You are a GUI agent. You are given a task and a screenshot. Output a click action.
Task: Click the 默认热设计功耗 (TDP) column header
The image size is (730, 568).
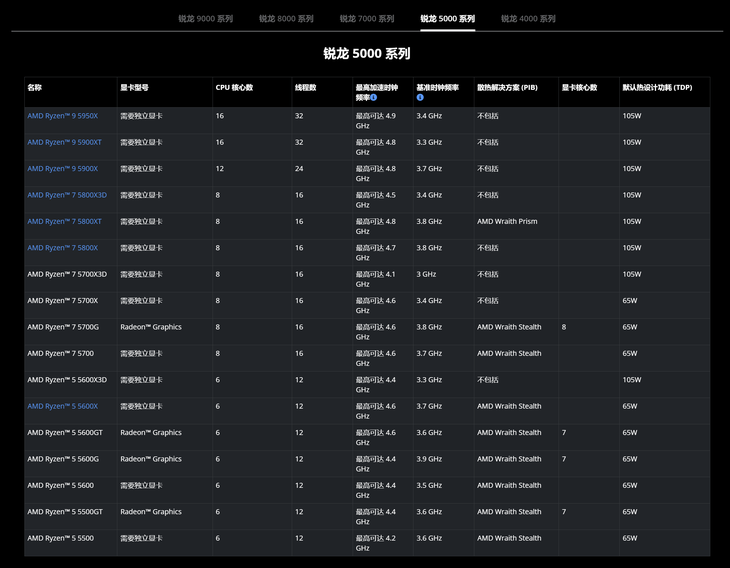(x=657, y=88)
